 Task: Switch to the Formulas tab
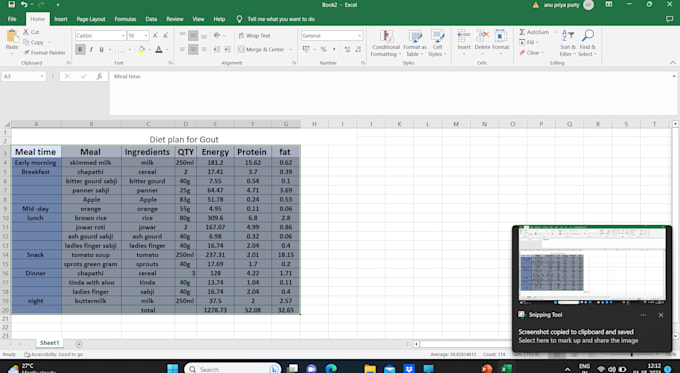pyautogui.click(x=125, y=19)
